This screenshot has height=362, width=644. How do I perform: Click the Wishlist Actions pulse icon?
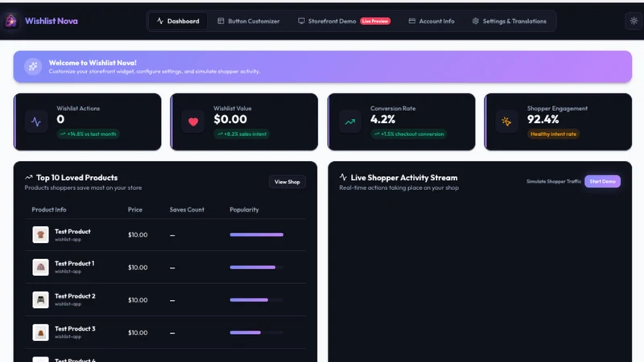click(x=36, y=121)
